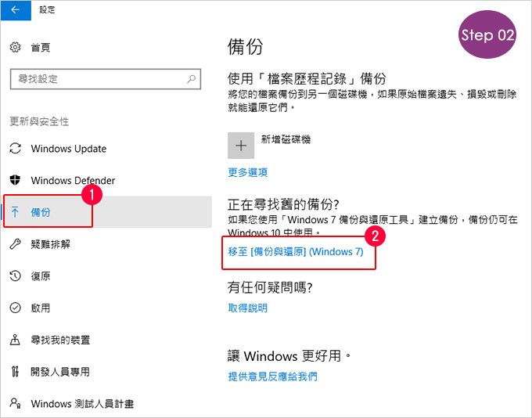Viewport: 532px width, 418px height.
Task: Select 啟用 in sidebar
Action: [41, 308]
